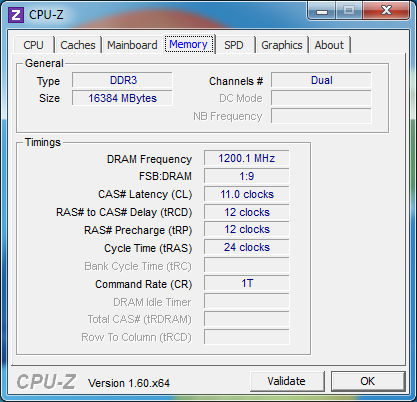The height and width of the screenshot is (402, 417).
Task: Open the Graphics tab
Action: pyautogui.click(x=282, y=45)
